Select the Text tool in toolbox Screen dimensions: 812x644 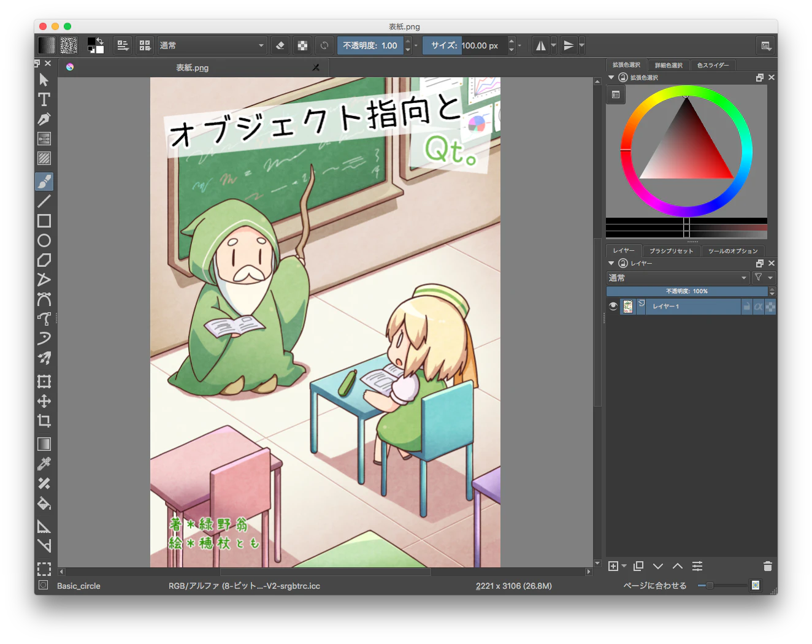(x=44, y=99)
